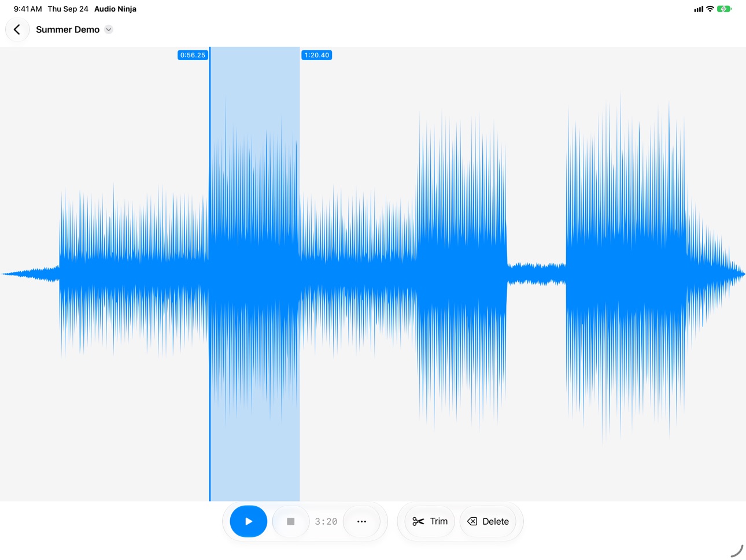Viewport: 746px width, 560px height.
Task: Open the more options ellipsis menu
Action: (x=361, y=521)
